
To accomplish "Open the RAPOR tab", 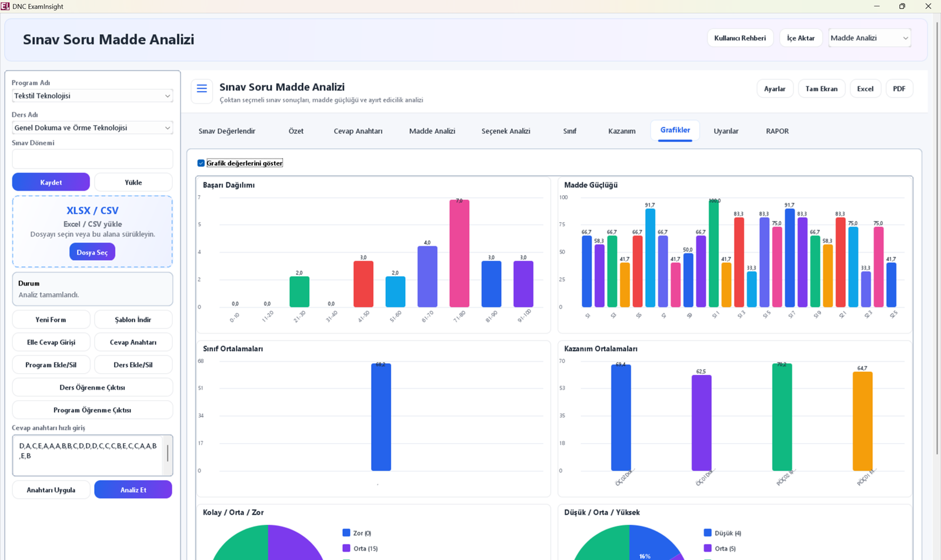I will (778, 131).
